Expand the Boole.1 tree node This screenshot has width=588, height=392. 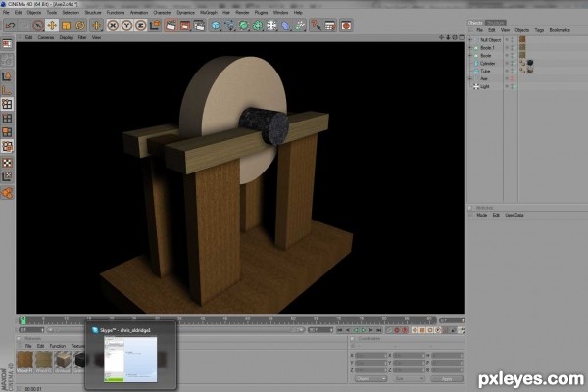click(x=470, y=48)
